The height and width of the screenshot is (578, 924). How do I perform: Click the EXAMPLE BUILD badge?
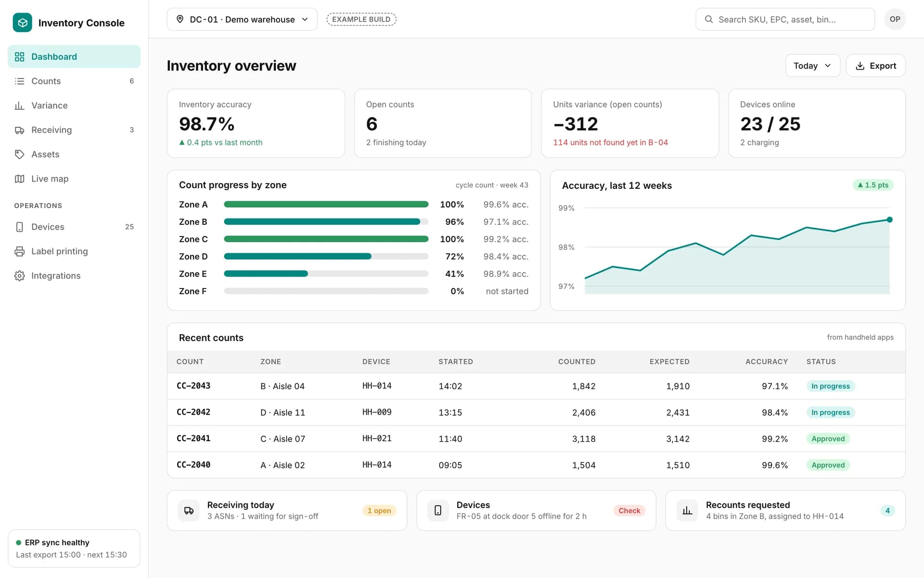361,19
